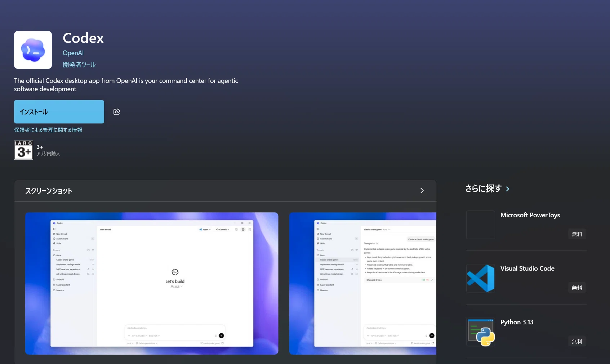
Task: Open first Codex screenshot thumbnail
Action: point(152,283)
